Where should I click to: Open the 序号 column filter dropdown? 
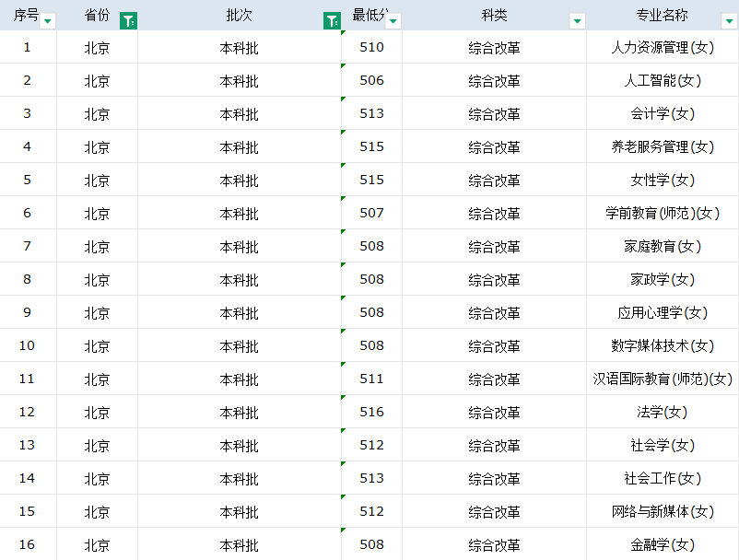tap(48, 21)
